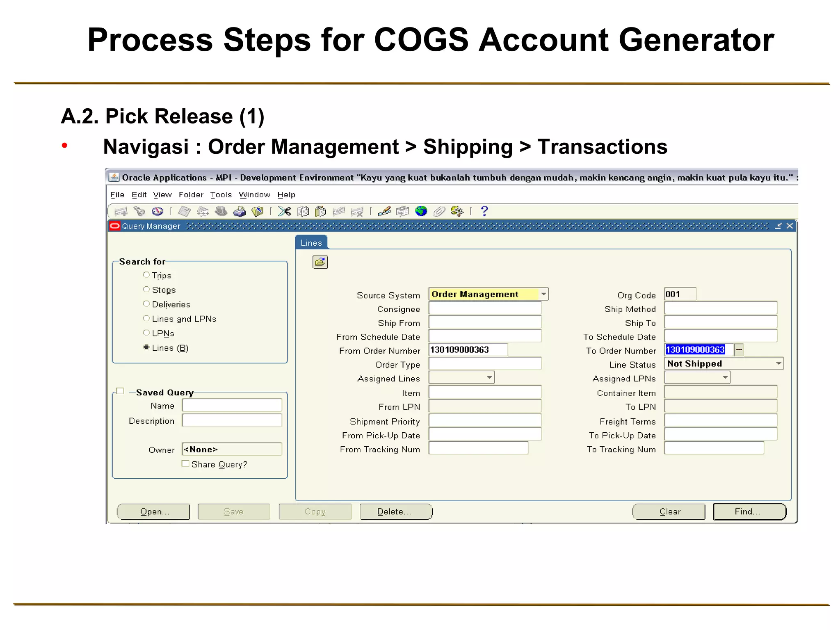Expand the Assigned Lines dropdown

click(489, 377)
